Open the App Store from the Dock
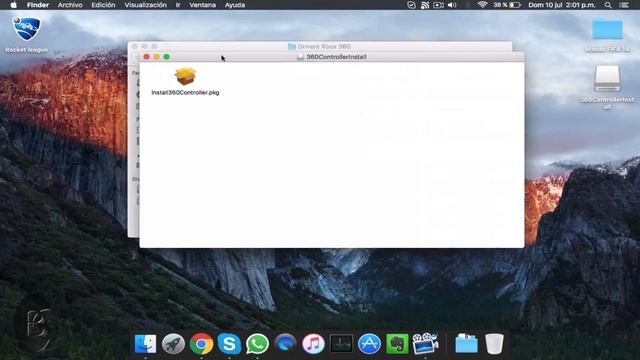This screenshot has width=640, height=360. 369,344
